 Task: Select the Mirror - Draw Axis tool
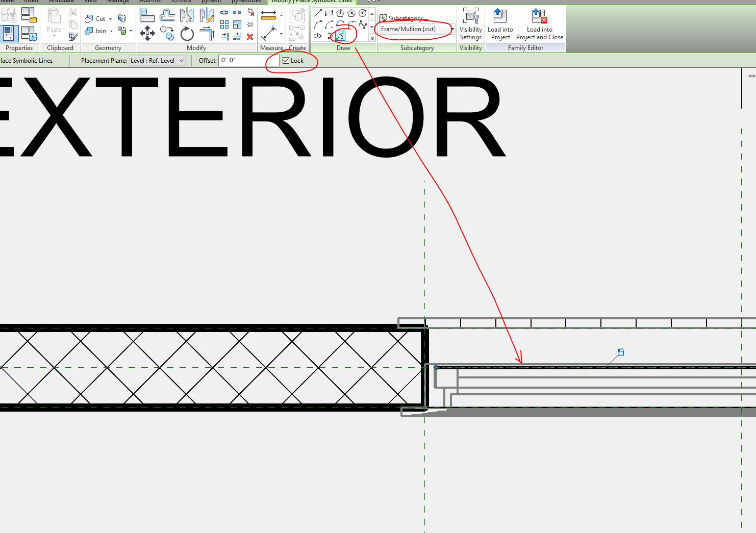pyautogui.click(x=207, y=15)
